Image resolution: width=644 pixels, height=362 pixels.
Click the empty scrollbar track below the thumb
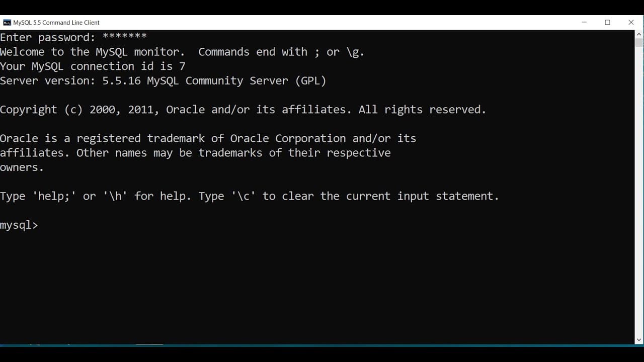pos(639,191)
